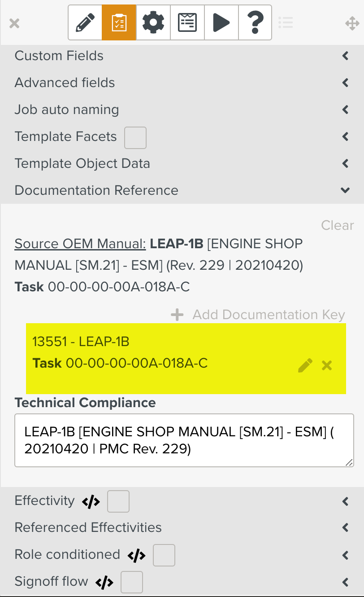Click the Referenced Effectivities label
The image size is (364, 597).
[x=88, y=527]
